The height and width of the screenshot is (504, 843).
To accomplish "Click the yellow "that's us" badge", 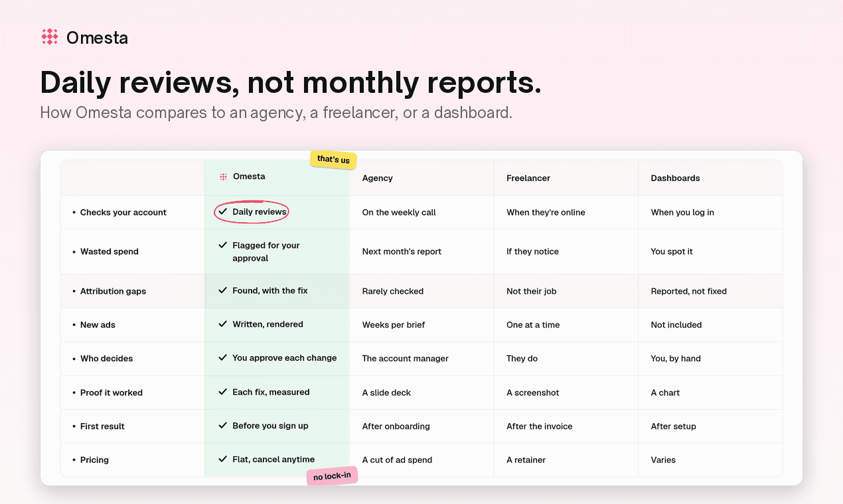I will tap(333, 160).
